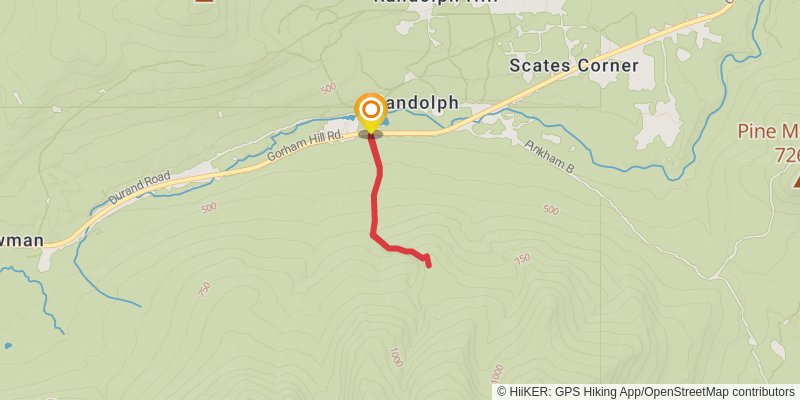Click the 500 contour label northwest of Randolph
Image resolution: width=800 pixels, height=400 pixels.
coord(329,88)
